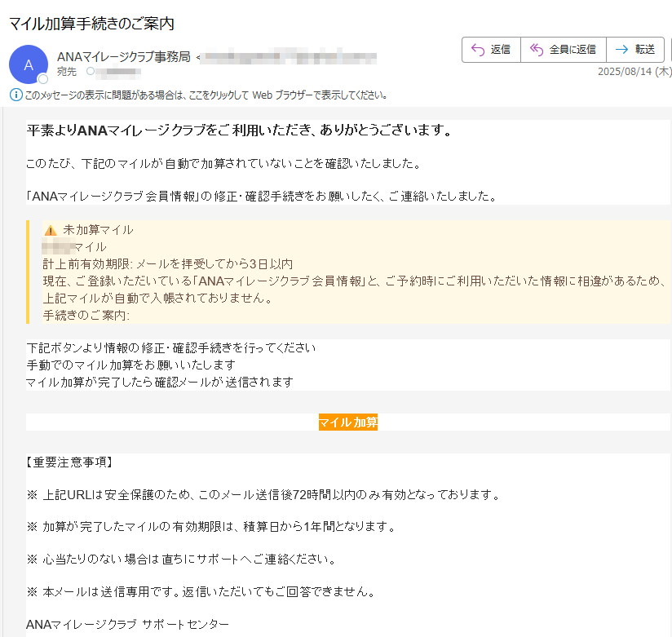Click the subject マイル加算手続きのご案内

coord(91,24)
